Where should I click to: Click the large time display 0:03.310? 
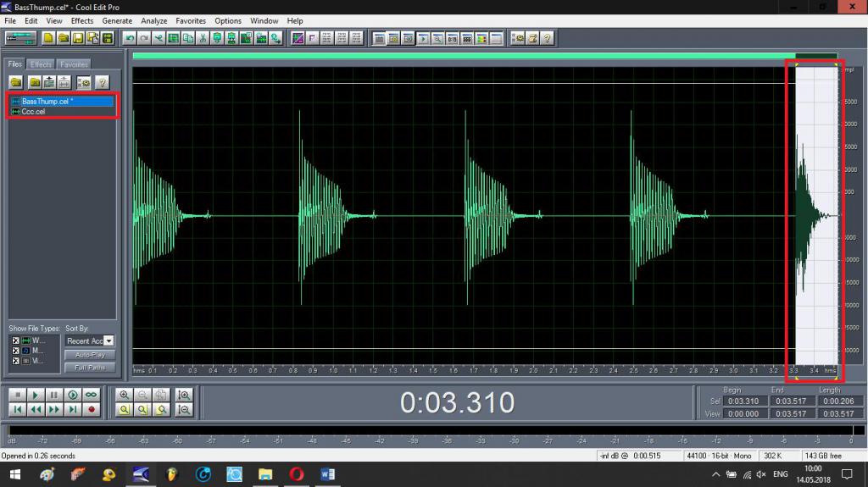click(x=457, y=402)
